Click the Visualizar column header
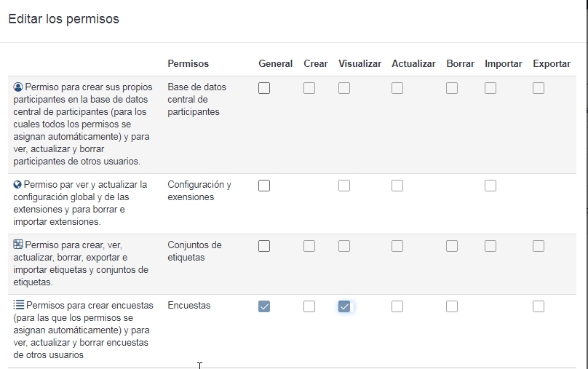Screen dimensions: 588x369 click(x=359, y=63)
